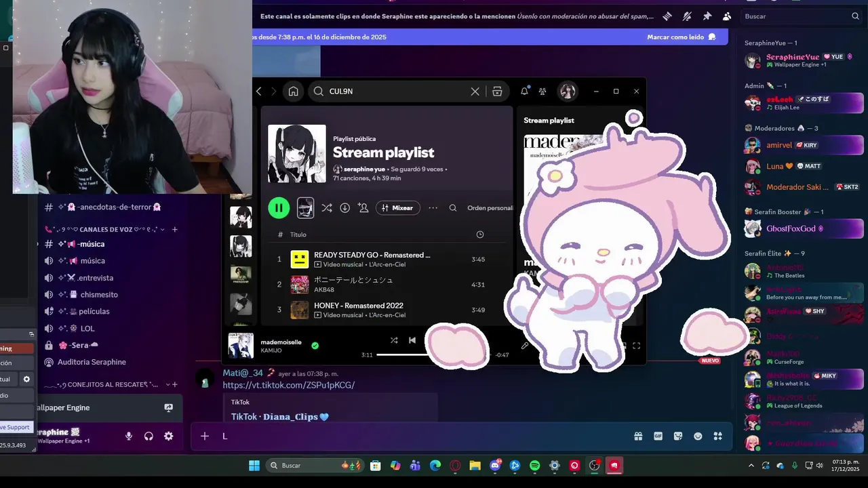Image resolution: width=868 pixels, height=488 pixels.
Task: Toggle shuffle in the Spotify player bar
Action: (394, 340)
